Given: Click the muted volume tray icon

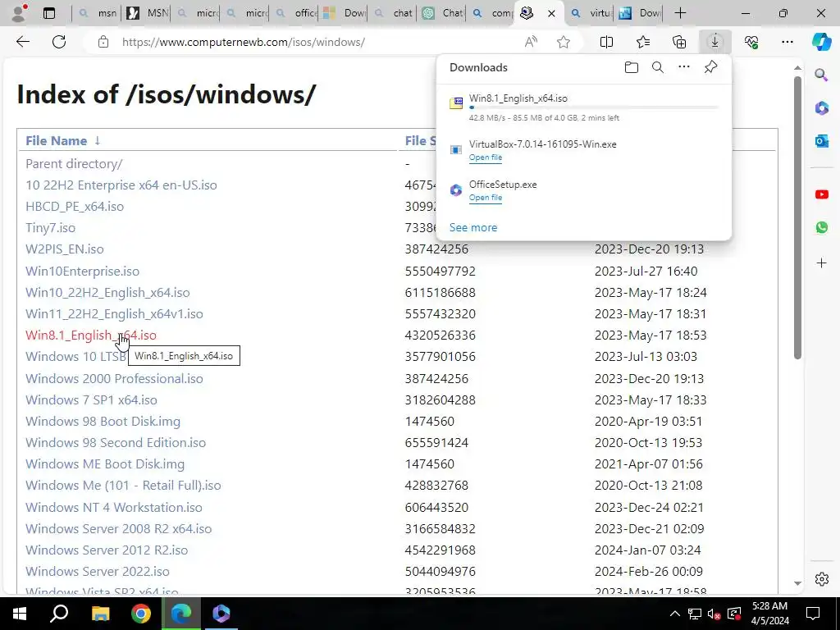Looking at the screenshot, I should click(714, 614).
